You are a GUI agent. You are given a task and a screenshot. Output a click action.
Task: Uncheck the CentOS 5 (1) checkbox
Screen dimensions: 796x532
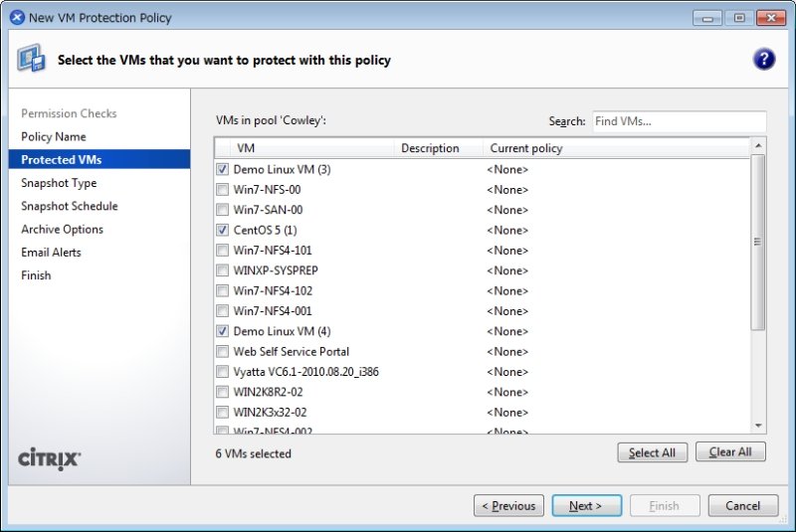point(222,231)
